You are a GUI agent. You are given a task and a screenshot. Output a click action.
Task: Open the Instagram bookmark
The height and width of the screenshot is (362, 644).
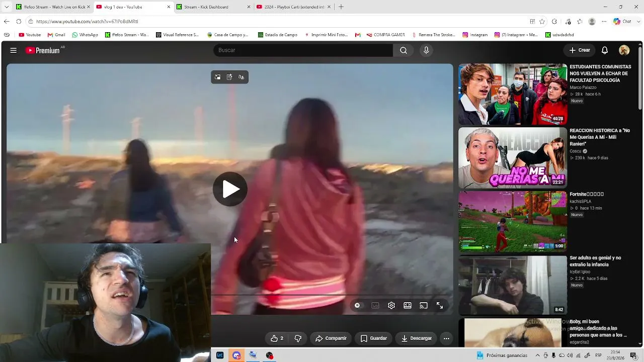click(x=475, y=35)
